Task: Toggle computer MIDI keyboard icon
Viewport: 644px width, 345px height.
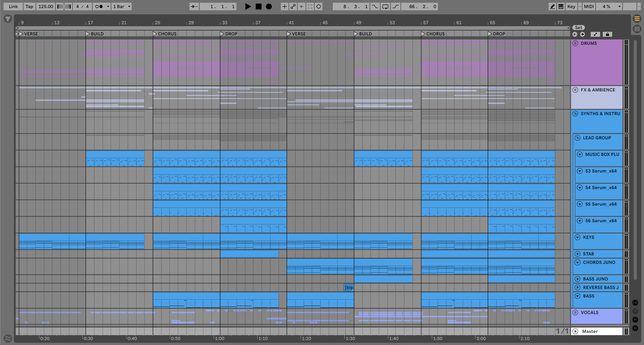Action: [561, 6]
